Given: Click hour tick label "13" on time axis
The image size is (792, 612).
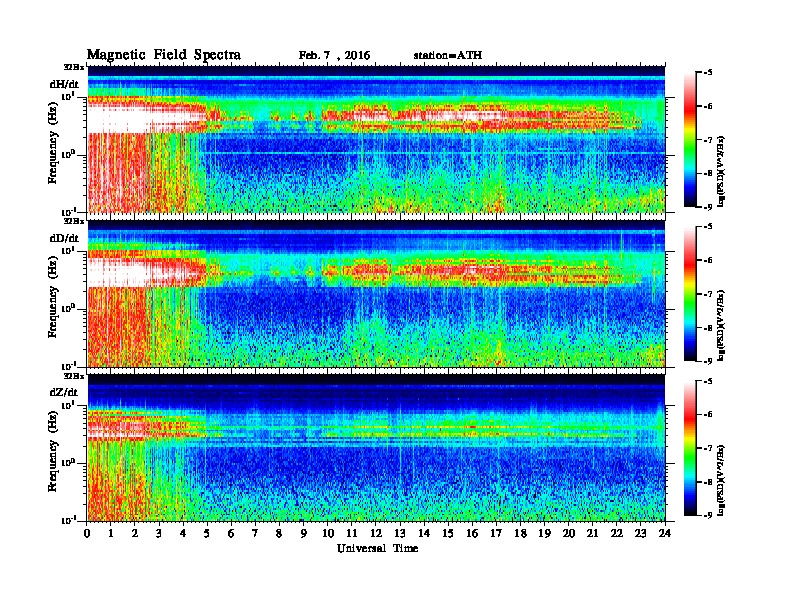Looking at the screenshot, I should (x=400, y=534).
